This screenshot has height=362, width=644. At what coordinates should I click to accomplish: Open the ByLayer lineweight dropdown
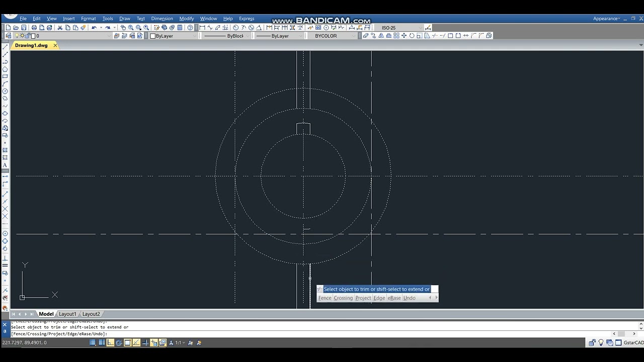coord(279,36)
